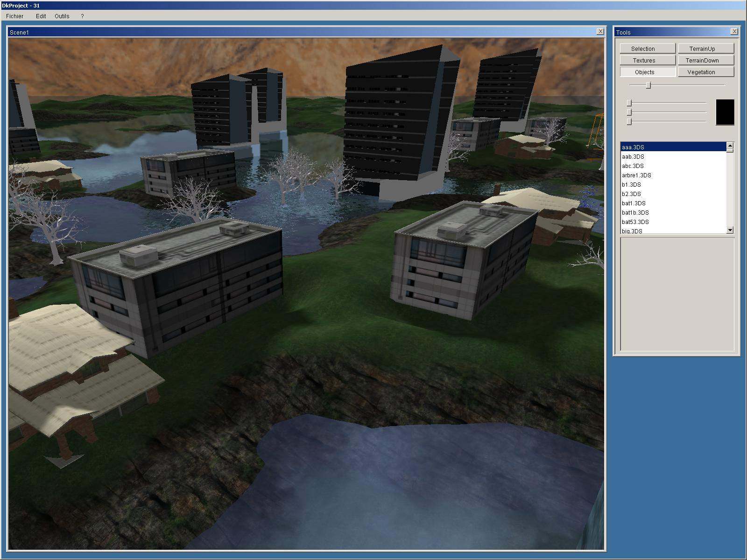
Task: Open the Edit menu
Action: coord(41,16)
